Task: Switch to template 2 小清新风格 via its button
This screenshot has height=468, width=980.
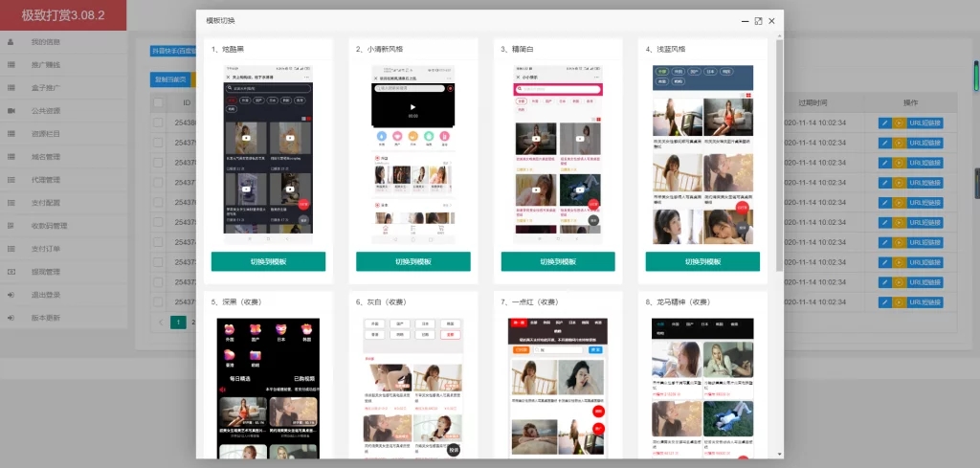Action: [x=413, y=262]
